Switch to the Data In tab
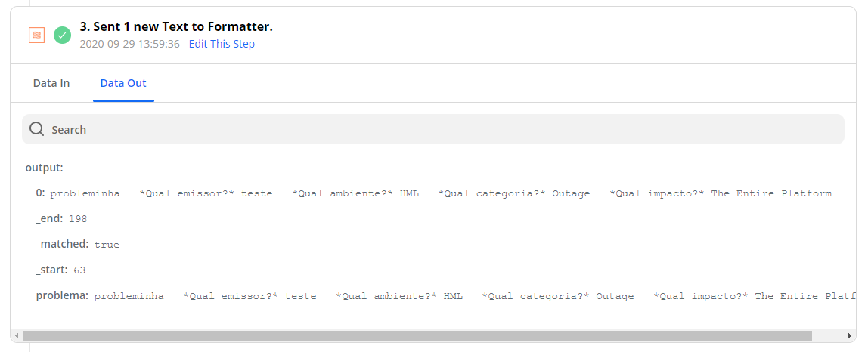 pos(51,83)
